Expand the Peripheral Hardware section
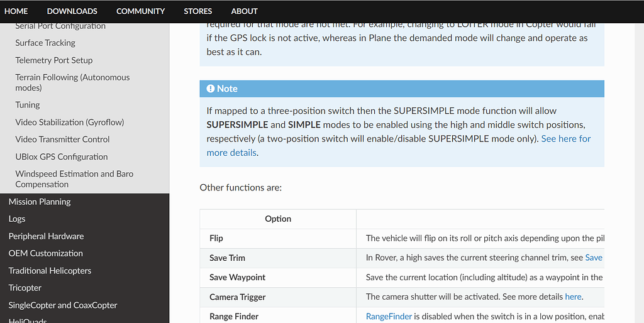Viewport: 644px width, 323px height. [x=46, y=236]
